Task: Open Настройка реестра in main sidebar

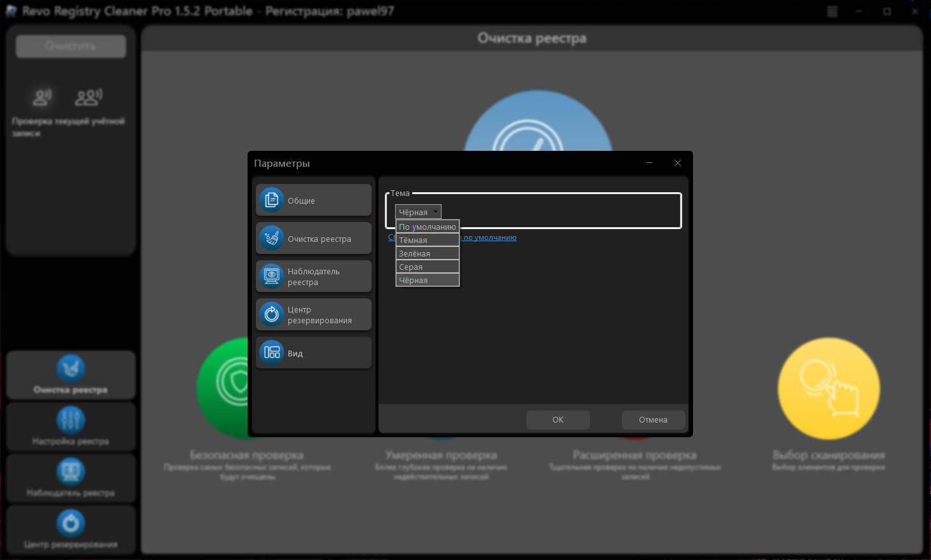Action: click(x=71, y=427)
